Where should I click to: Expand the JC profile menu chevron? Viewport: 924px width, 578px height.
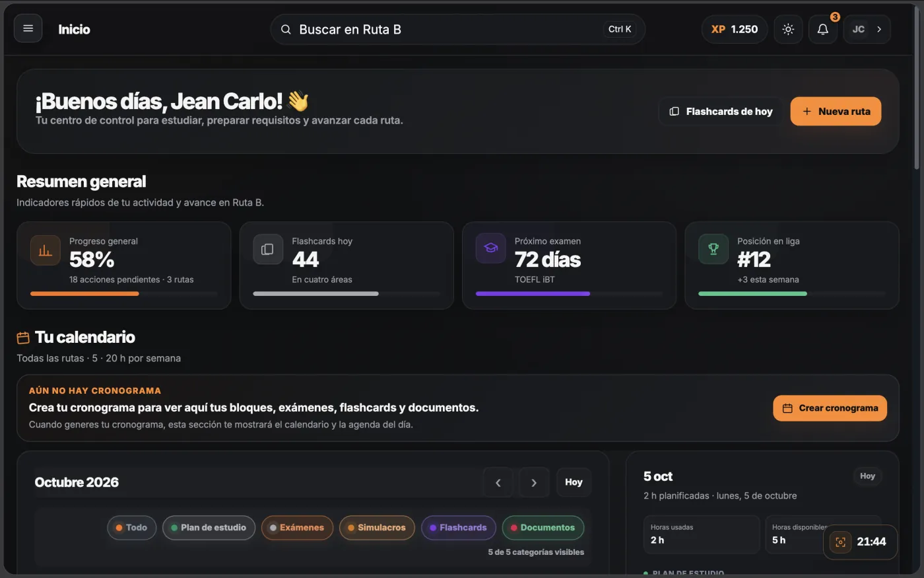pos(879,29)
